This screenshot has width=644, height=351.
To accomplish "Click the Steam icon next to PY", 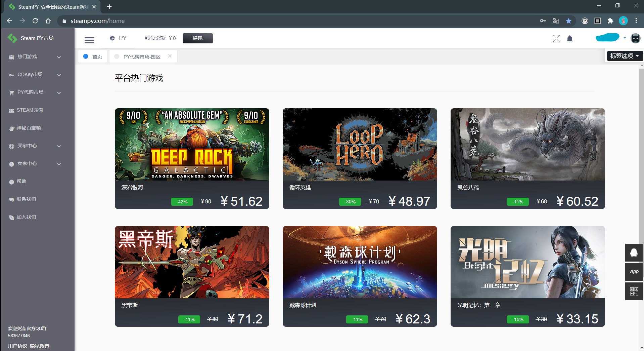I will (x=112, y=38).
